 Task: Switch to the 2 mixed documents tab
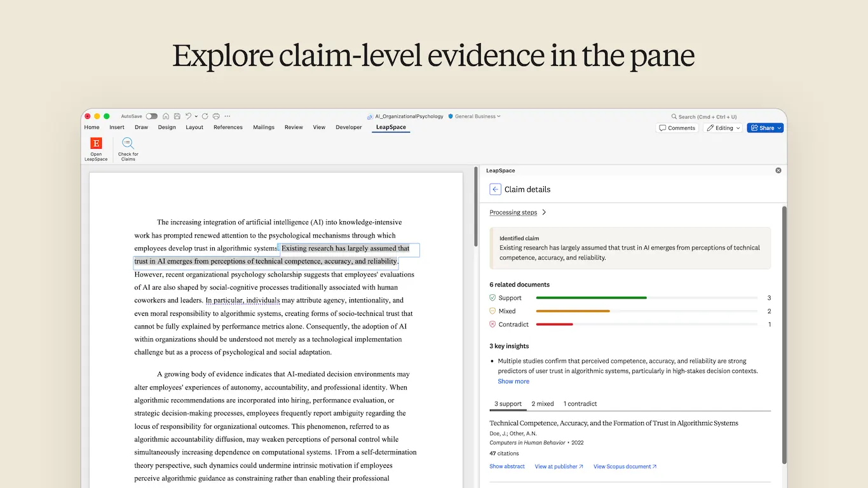pos(543,403)
